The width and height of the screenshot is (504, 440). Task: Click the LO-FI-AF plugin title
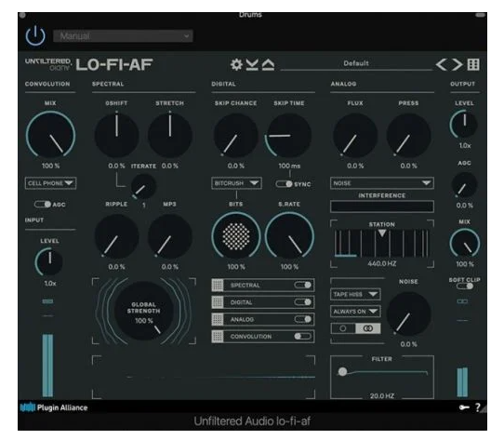[114, 64]
